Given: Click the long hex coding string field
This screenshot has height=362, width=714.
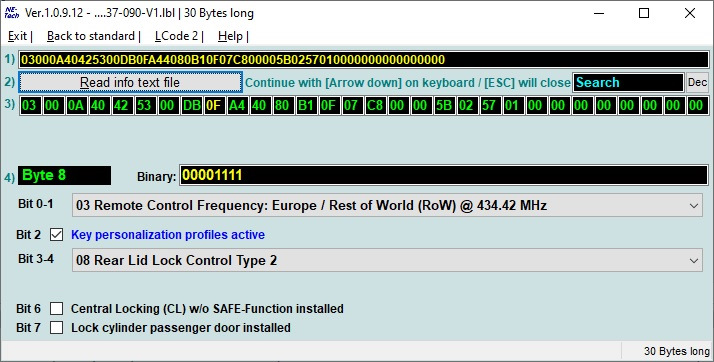Looking at the screenshot, I should click(x=364, y=60).
